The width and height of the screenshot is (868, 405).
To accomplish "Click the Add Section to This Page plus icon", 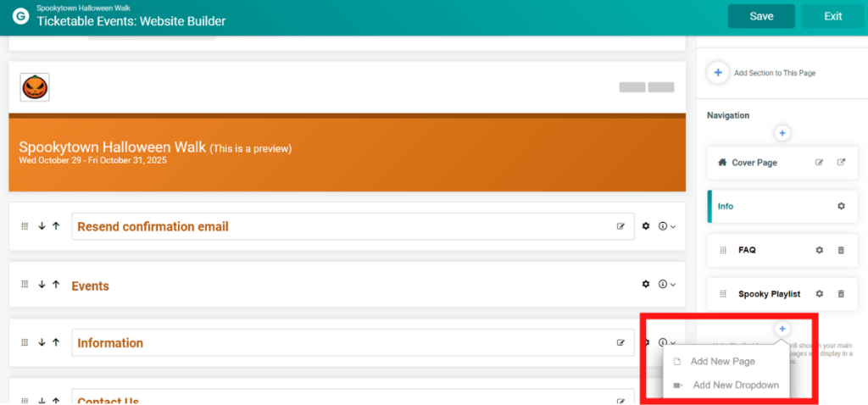I will [x=718, y=73].
